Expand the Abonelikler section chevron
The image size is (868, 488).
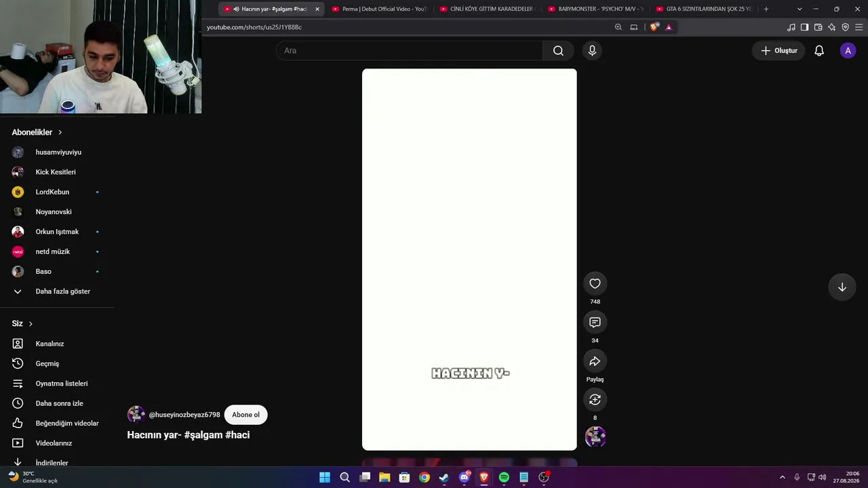pyautogui.click(x=60, y=132)
